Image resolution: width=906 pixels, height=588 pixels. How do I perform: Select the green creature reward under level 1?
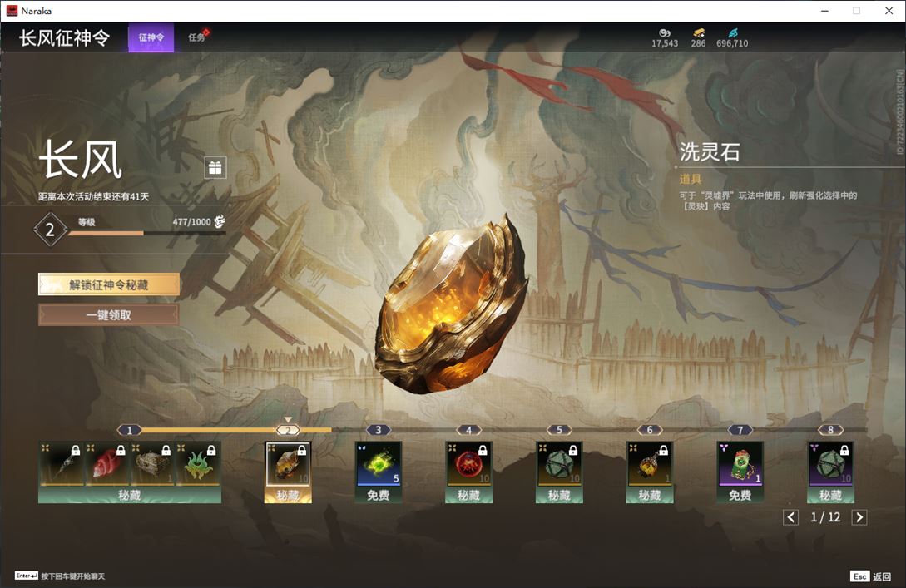coord(198,464)
